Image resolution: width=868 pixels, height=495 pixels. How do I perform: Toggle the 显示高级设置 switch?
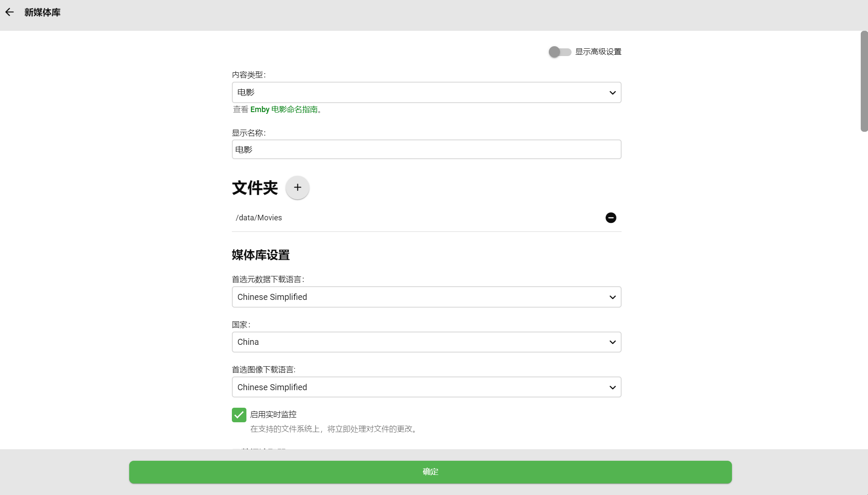[x=560, y=52]
